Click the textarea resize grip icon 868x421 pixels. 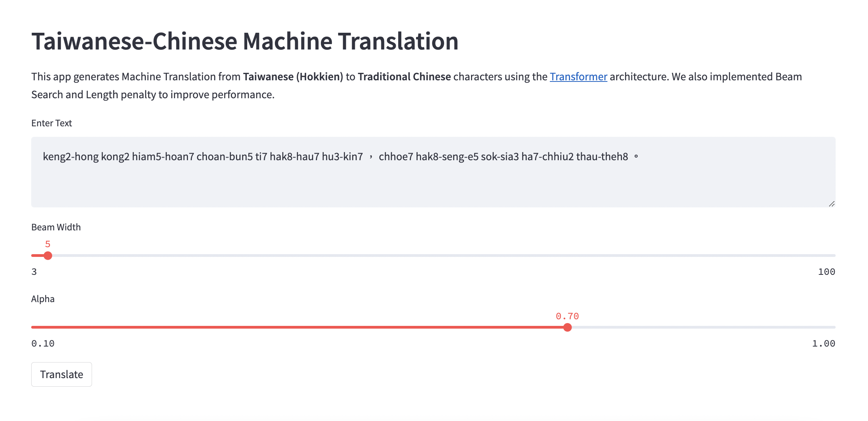(831, 203)
